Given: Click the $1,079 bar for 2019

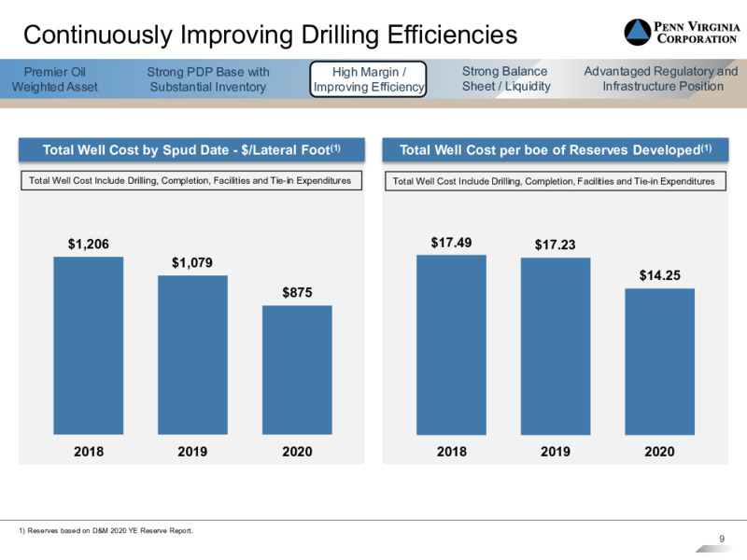Looking at the screenshot, I should 192,355.
